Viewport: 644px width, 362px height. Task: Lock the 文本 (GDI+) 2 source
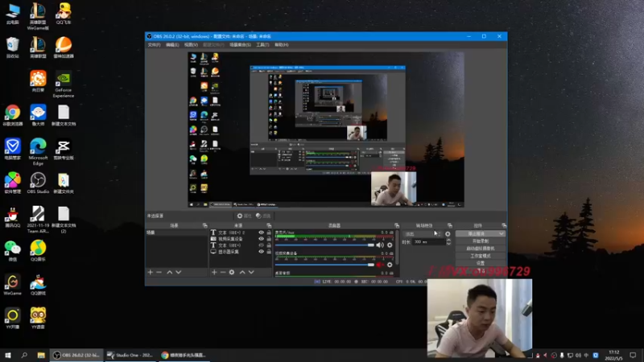[269, 232]
